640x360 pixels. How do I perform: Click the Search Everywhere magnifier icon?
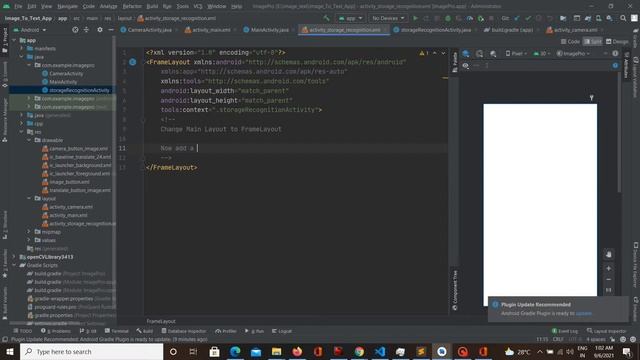point(623,18)
